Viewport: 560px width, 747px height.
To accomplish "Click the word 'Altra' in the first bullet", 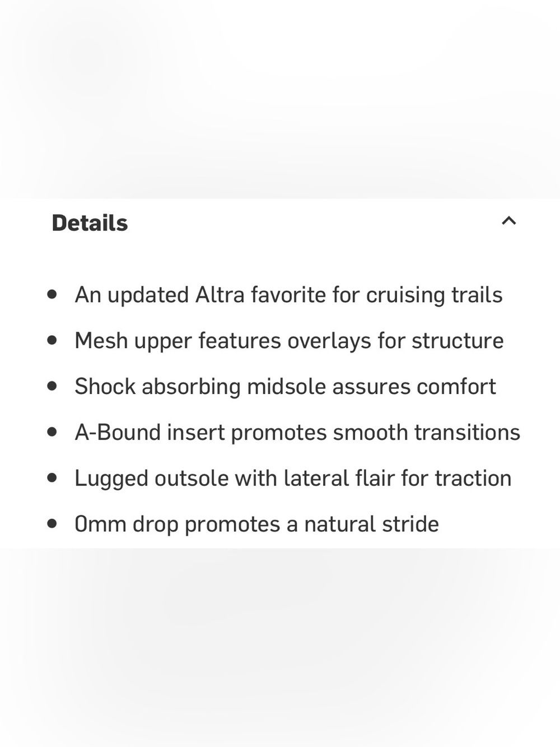I will [220, 295].
